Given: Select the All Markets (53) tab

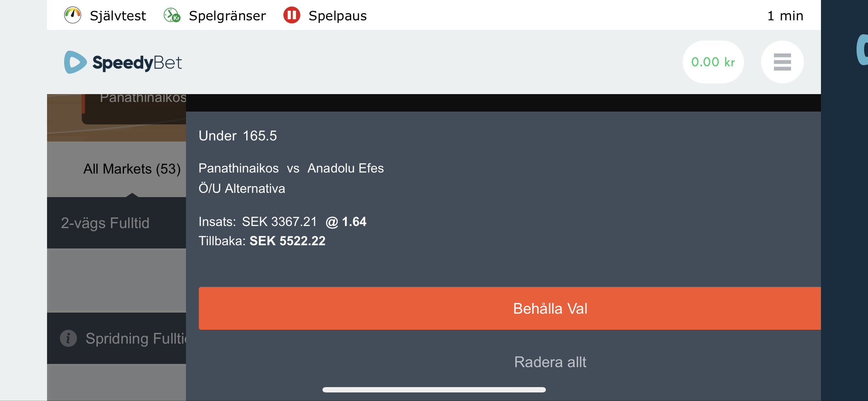Looking at the screenshot, I should tap(132, 169).
